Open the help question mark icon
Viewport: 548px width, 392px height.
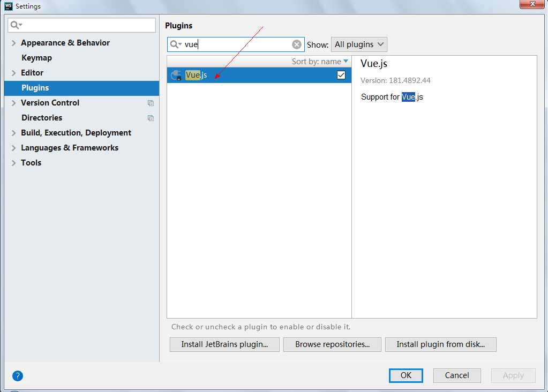[x=18, y=375]
